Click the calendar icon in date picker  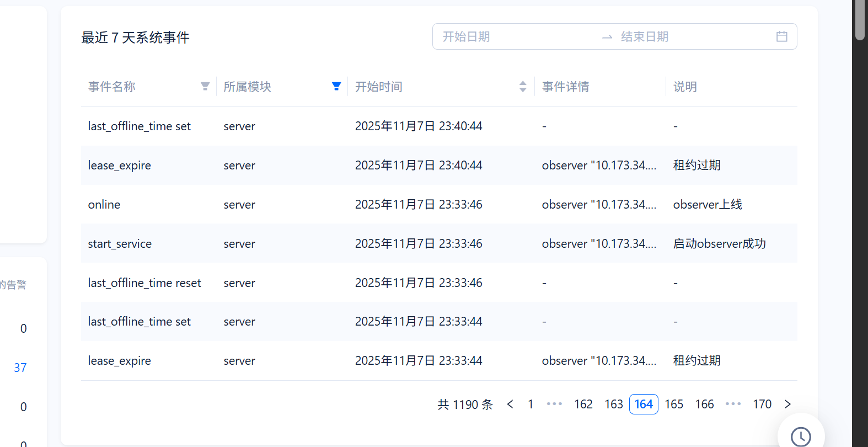tap(781, 36)
